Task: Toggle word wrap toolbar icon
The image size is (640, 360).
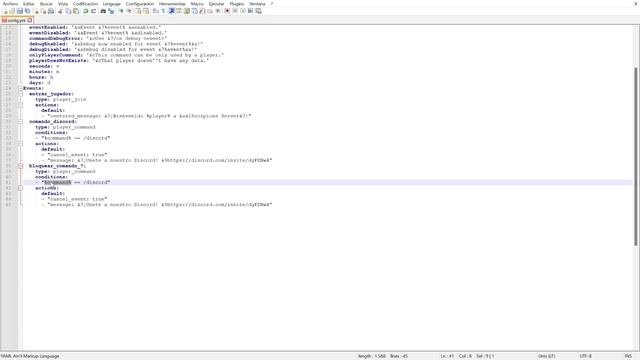Action: coord(156,11)
